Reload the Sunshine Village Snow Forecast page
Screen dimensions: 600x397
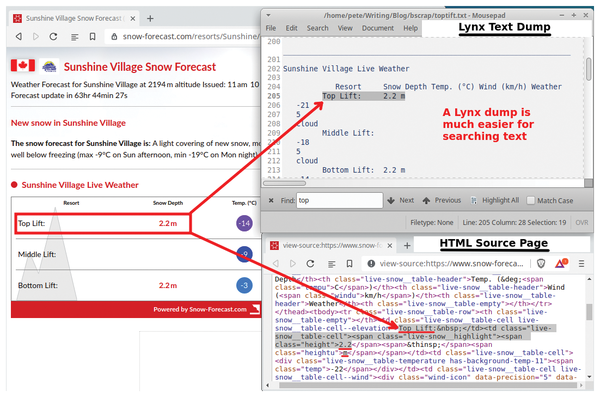(x=54, y=36)
